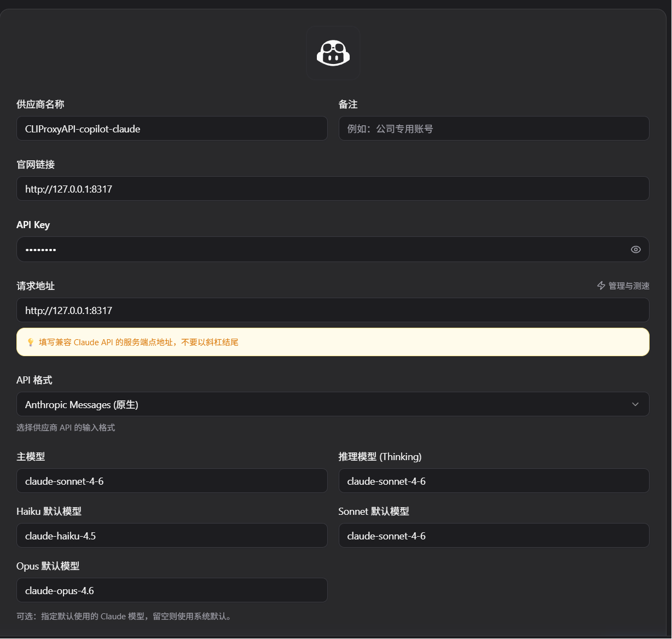672x639 pixels.
Task: Click the Copilot provider icon at top
Action: 333,53
